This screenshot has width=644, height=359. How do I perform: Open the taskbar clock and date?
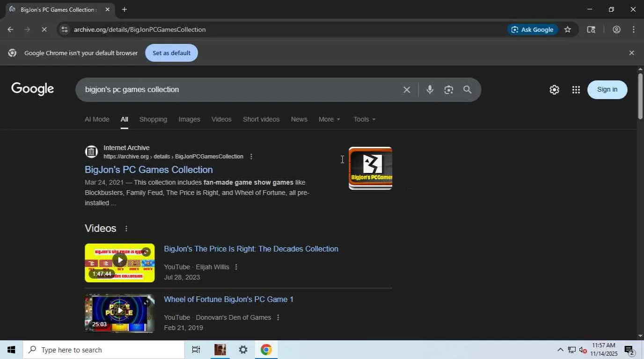point(604,350)
